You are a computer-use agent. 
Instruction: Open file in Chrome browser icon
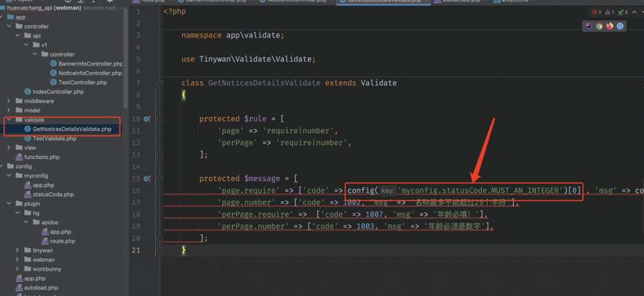(599, 26)
